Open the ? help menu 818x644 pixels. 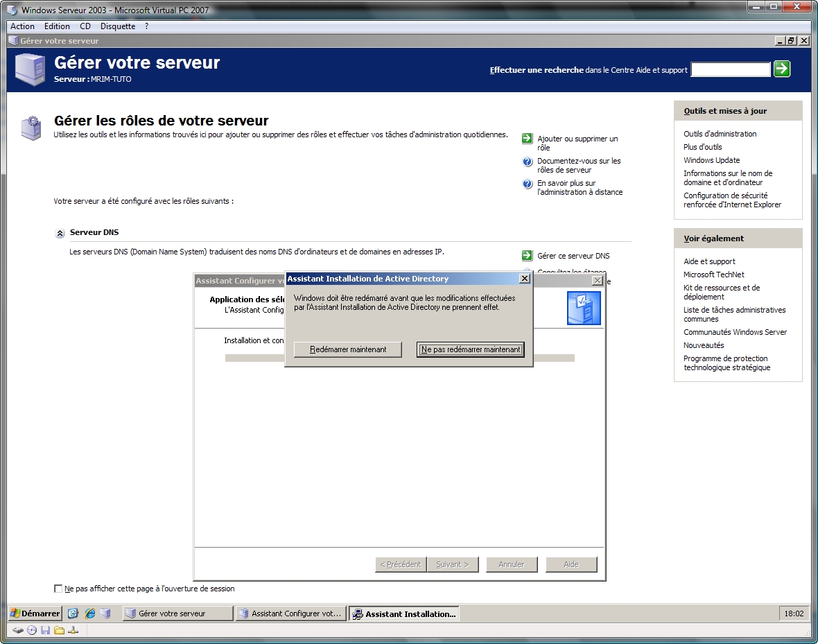146,26
